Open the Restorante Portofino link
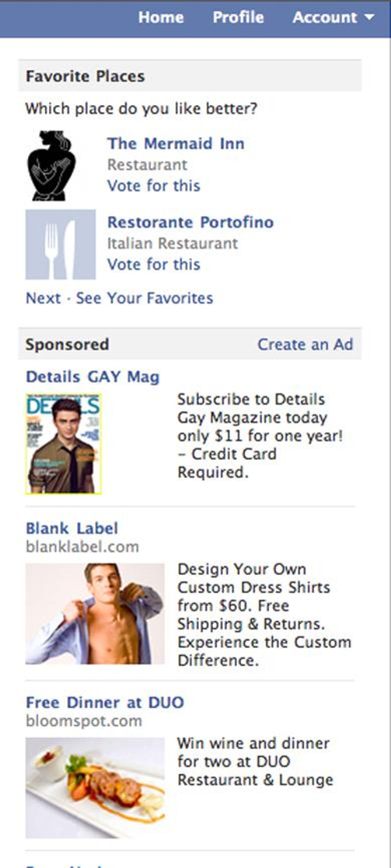Image resolution: width=391 pixels, height=868 pixels. click(190, 223)
